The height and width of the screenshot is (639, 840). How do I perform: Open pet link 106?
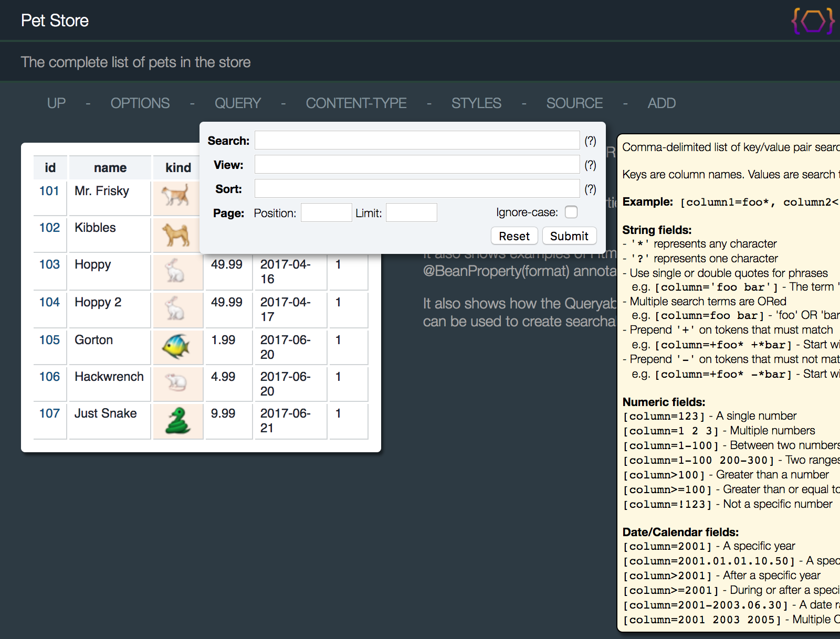pos(49,377)
